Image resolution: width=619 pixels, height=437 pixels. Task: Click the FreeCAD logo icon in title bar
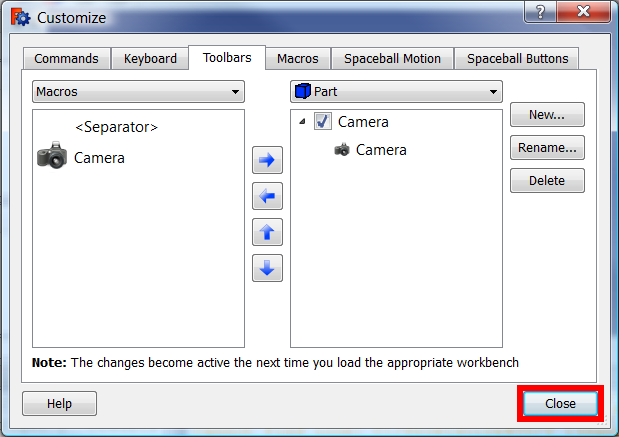[x=21, y=17]
